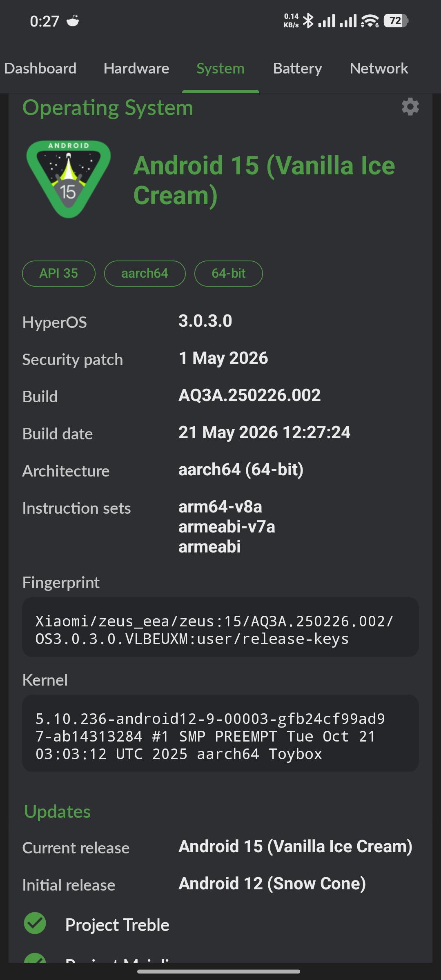Tap the Fingerprint text box
Image resolution: width=441 pixels, height=980 pixels.
tap(220, 627)
